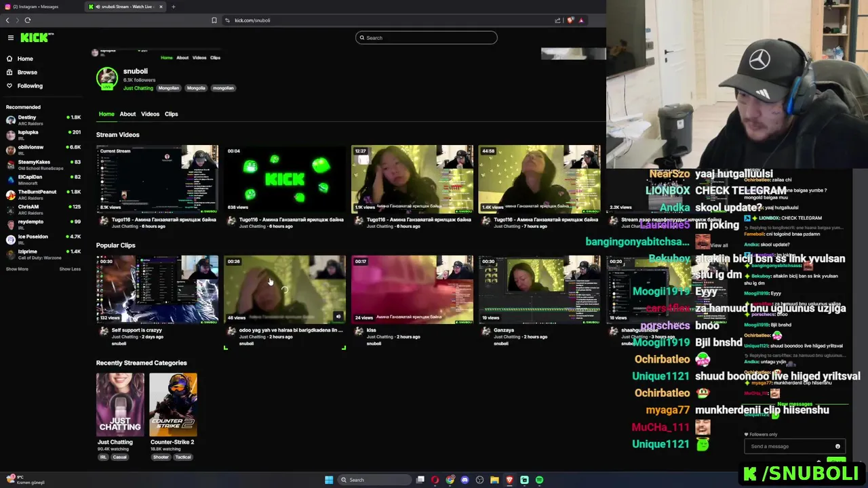This screenshot has height=488, width=868.
Task: Open File Explorer from the taskbar
Action: click(494, 480)
